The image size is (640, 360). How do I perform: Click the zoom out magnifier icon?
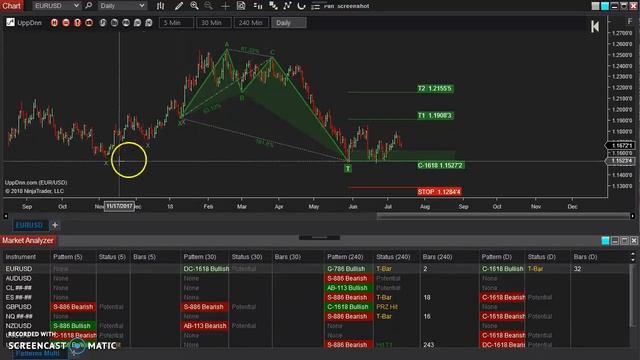pyautogui.click(x=209, y=6)
